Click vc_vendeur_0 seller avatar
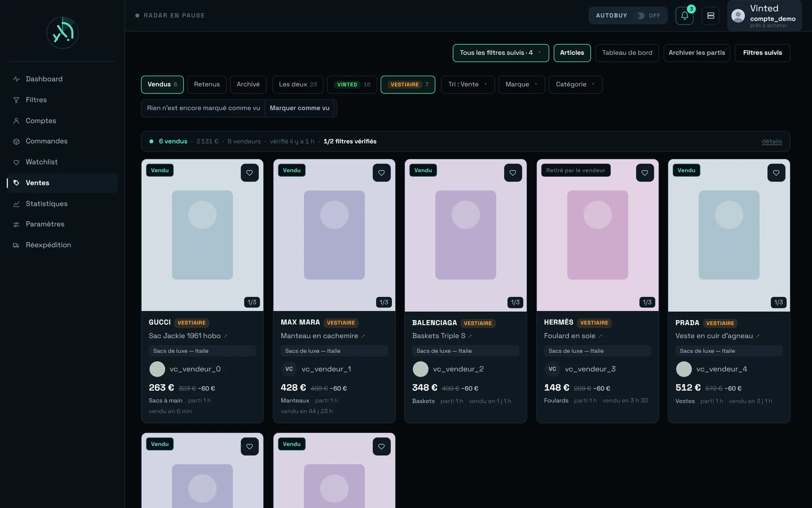Screen dimensions: 812x508 [x=157, y=369]
